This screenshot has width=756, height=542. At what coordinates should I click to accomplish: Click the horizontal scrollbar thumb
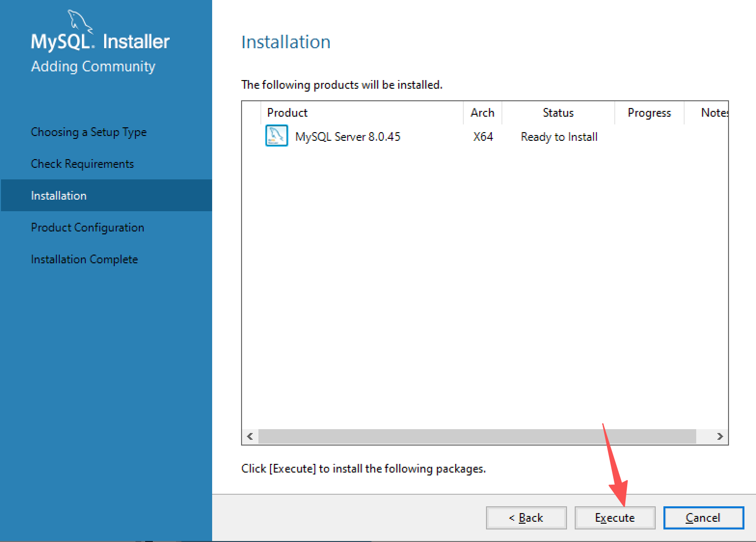coord(477,436)
